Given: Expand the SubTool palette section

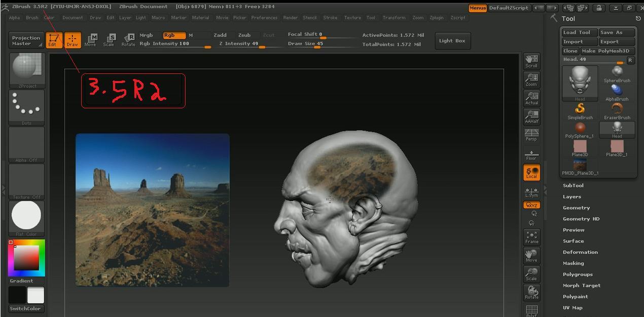Looking at the screenshot, I should [573, 185].
